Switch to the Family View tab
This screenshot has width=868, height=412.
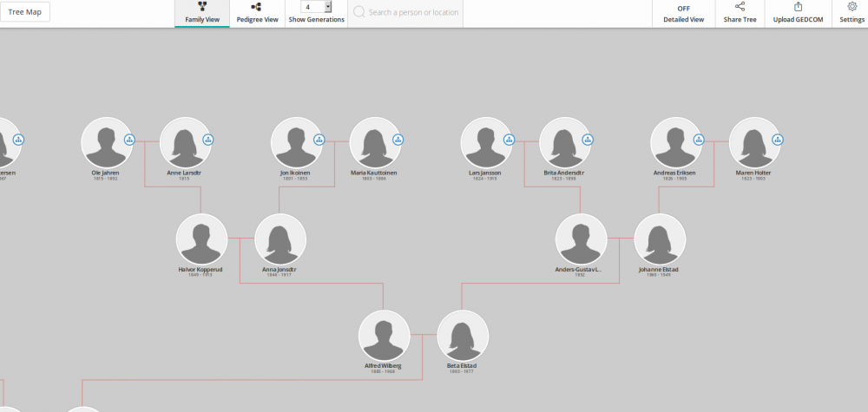coord(201,13)
